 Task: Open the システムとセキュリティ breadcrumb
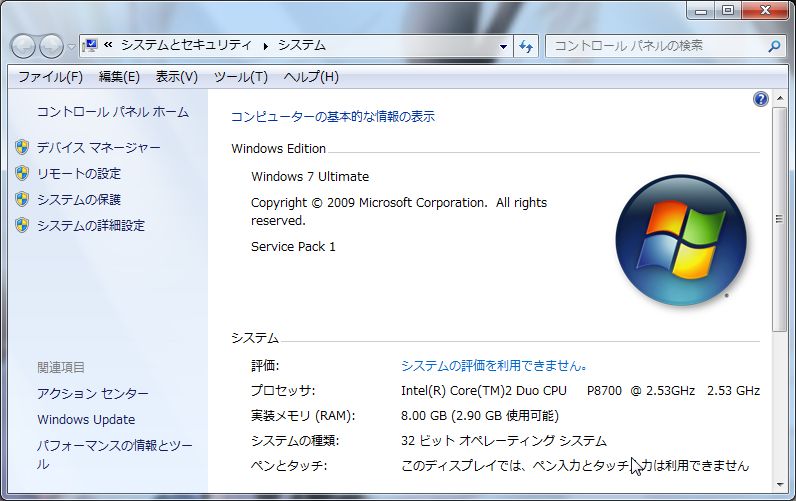pos(186,45)
